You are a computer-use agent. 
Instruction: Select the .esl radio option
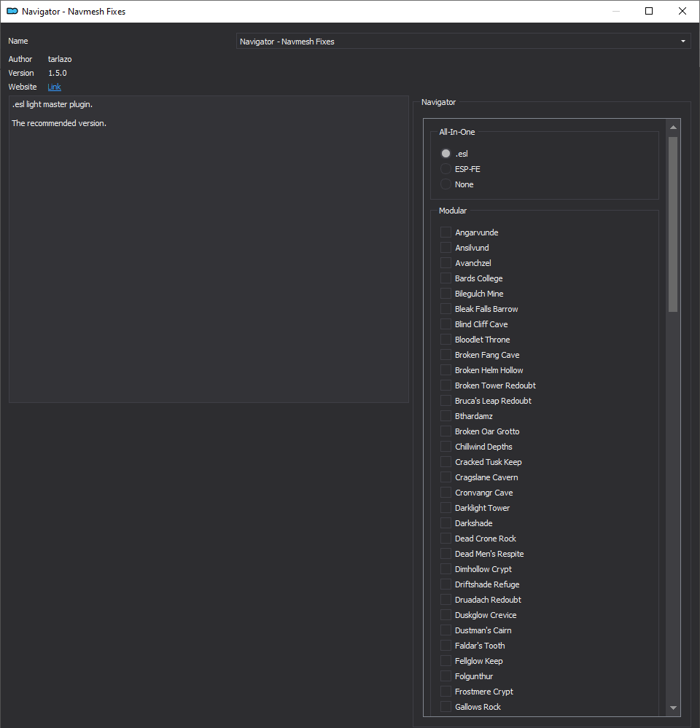coord(446,154)
